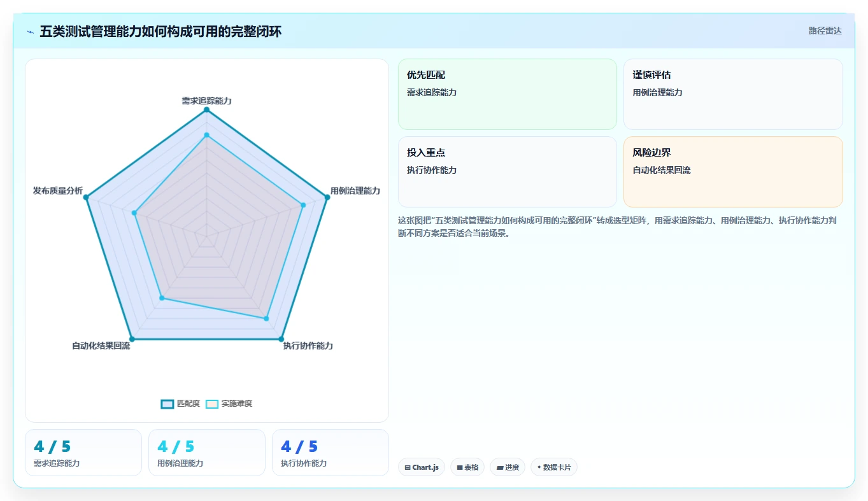Viewport: 868px width, 501px height.
Task: Click the 数据卡片 chip icon
Action: pyautogui.click(x=539, y=467)
